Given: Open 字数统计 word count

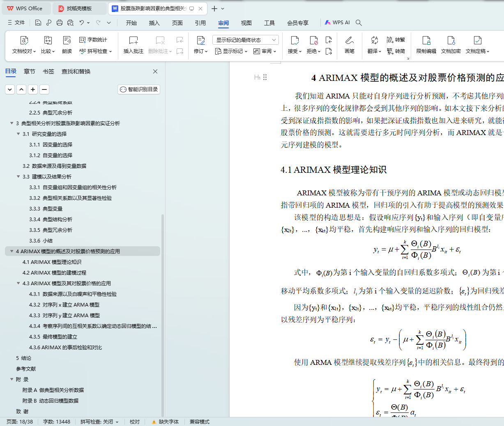Looking at the screenshot, I should click(x=93, y=40).
